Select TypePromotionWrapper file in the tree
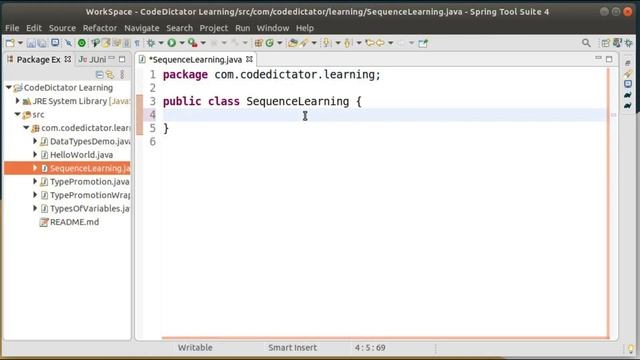 click(89, 195)
